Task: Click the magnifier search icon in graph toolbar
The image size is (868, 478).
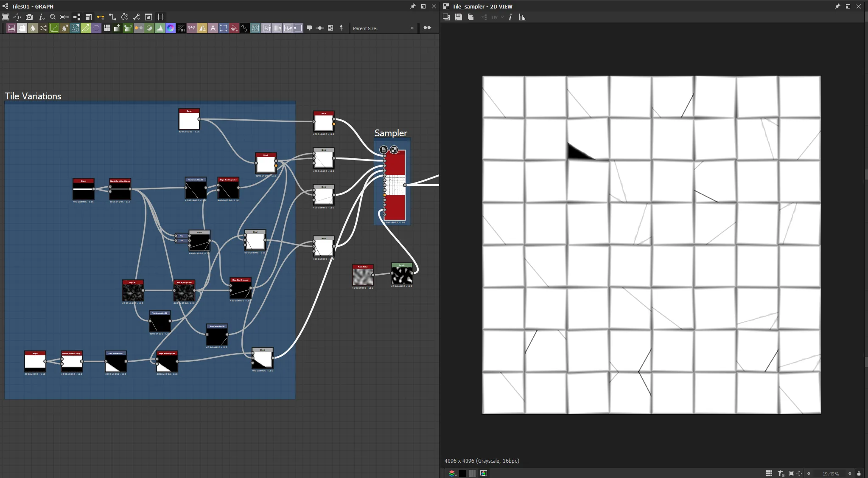Action: [x=53, y=17]
